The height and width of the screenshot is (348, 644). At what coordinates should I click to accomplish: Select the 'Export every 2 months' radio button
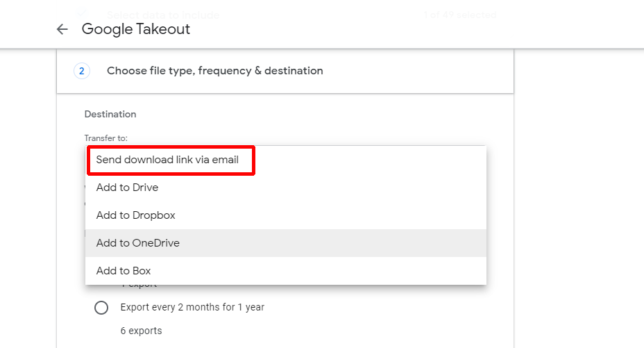[x=101, y=307]
